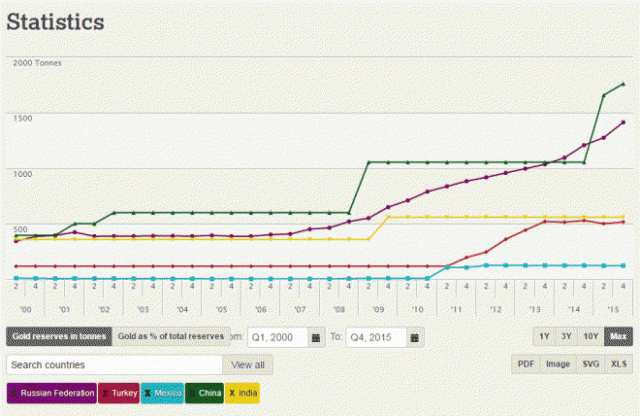Export chart as PDF
Screen dimensions: 640x416
(x=526, y=364)
